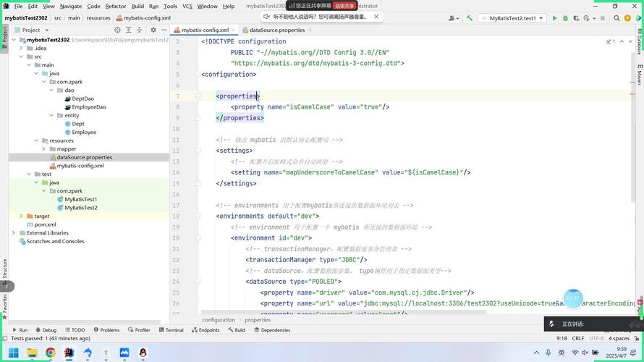Click the Run green play icon
Image resolution: width=644 pixels, height=362 pixels.
pyautogui.click(x=555, y=18)
